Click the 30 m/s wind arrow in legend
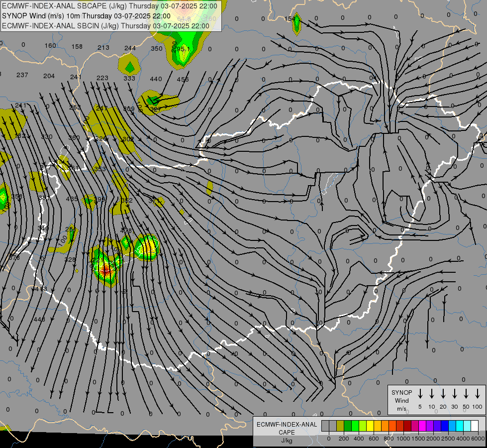 tap(454, 394)
